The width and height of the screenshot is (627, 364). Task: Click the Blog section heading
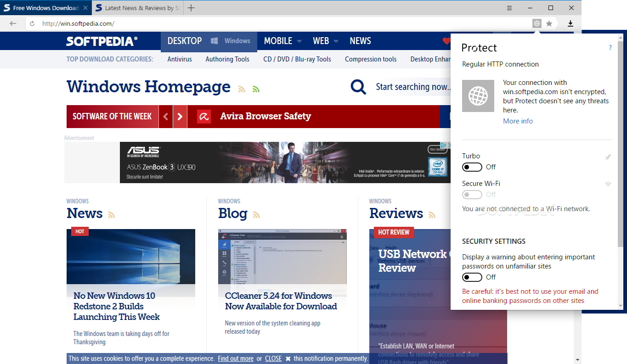coord(232,213)
